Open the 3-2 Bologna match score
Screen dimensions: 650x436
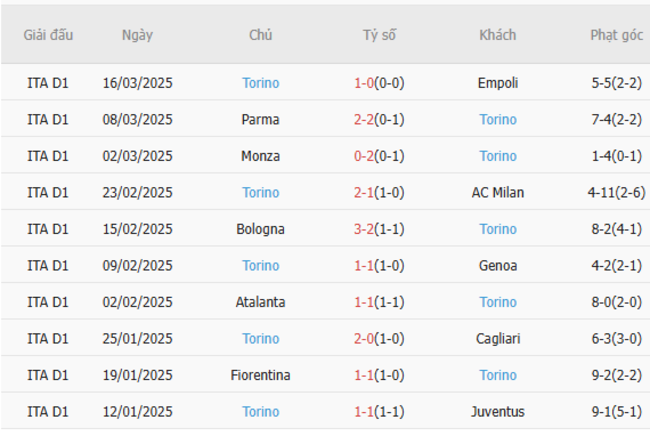point(364,229)
